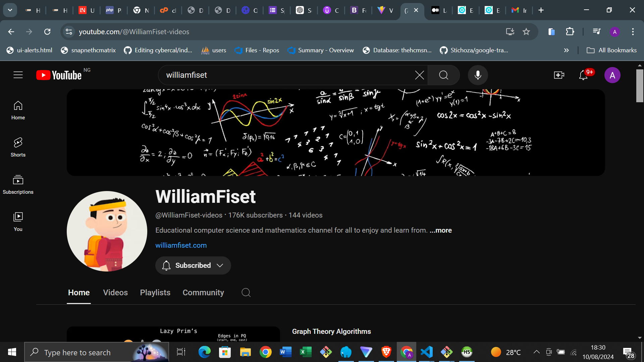The image size is (644, 362).
Task: Expand the browser profile options
Action: pos(615,32)
